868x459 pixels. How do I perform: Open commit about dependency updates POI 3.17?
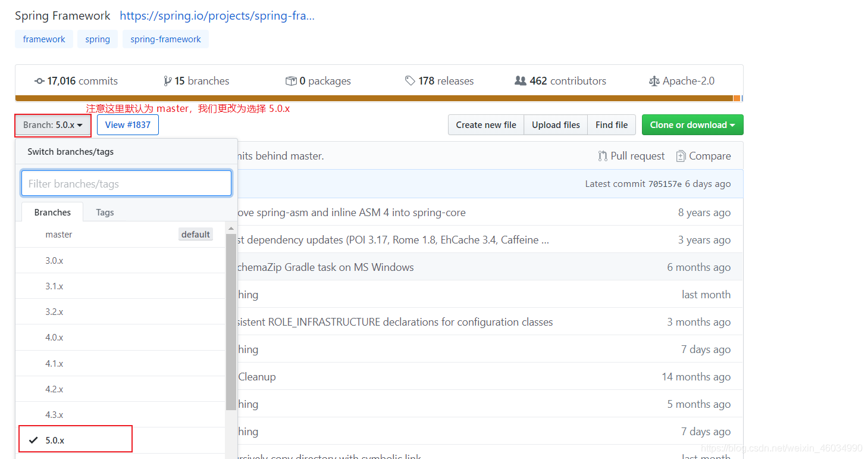393,240
